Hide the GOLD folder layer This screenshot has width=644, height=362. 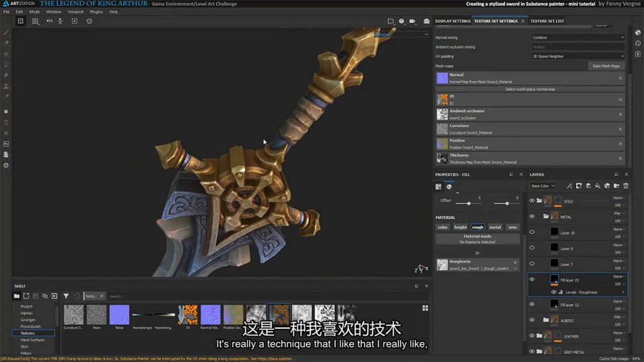(532, 200)
